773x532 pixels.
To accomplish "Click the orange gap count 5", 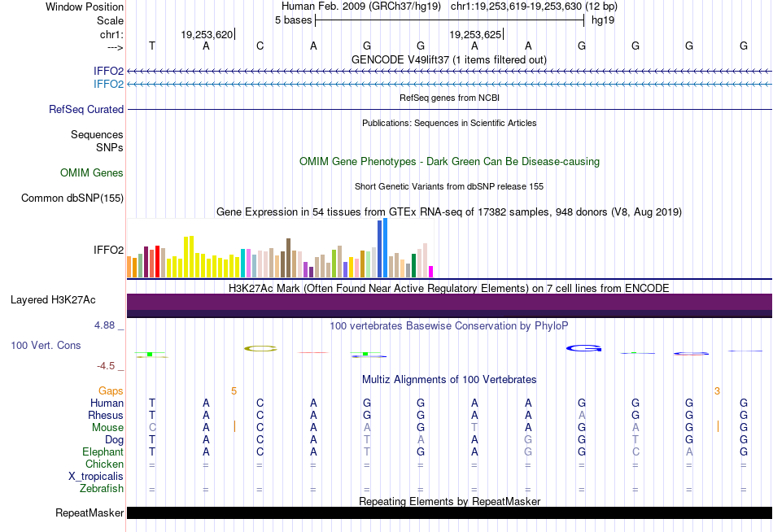I will (234, 391).
